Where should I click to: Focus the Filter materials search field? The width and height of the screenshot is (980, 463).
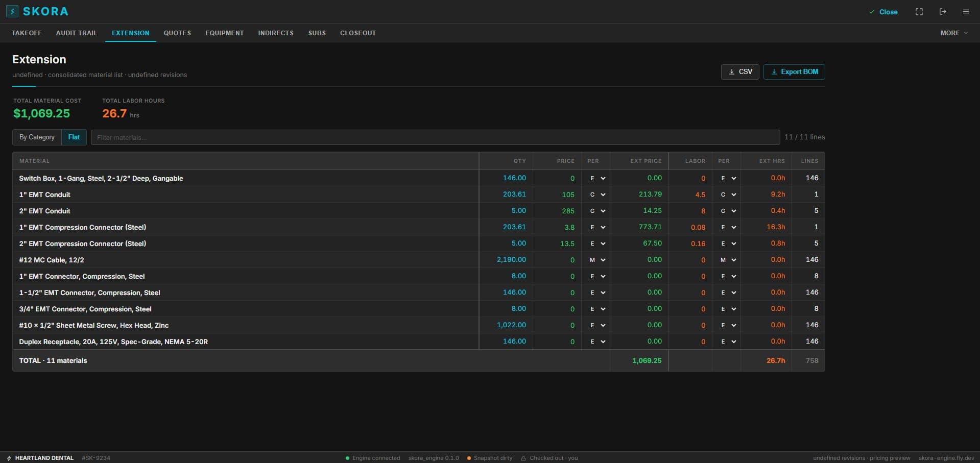435,137
